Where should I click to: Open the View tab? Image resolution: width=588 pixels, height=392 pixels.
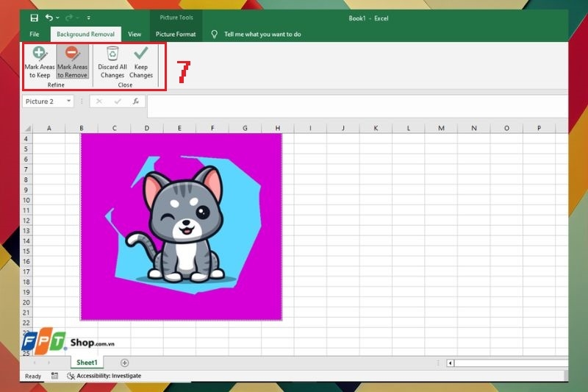coord(135,34)
